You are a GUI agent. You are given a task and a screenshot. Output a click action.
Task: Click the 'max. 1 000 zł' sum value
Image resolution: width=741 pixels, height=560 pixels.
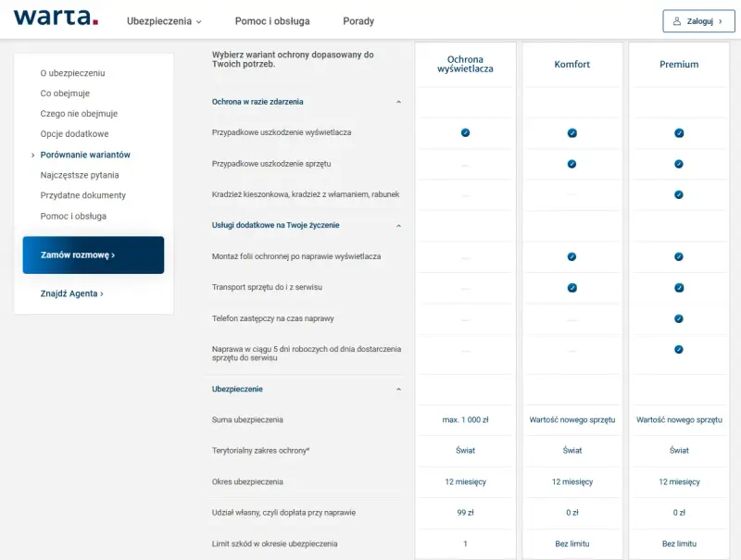tap(465, 419)
